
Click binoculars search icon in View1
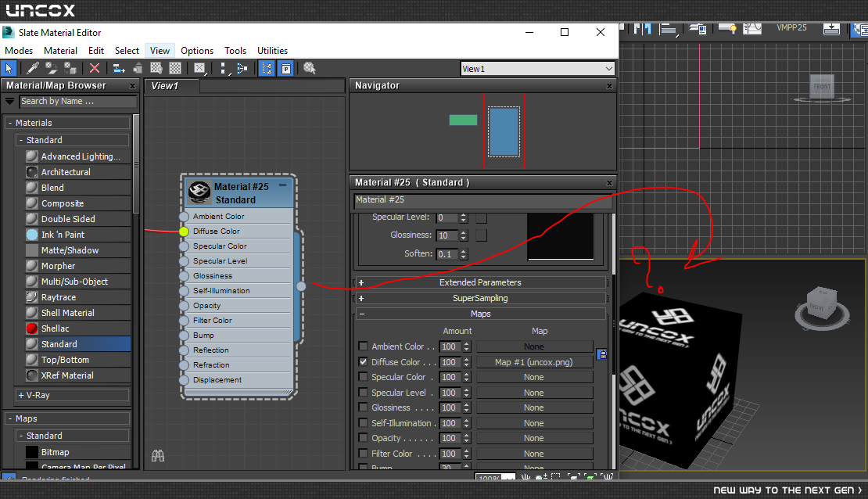(158, 456)
